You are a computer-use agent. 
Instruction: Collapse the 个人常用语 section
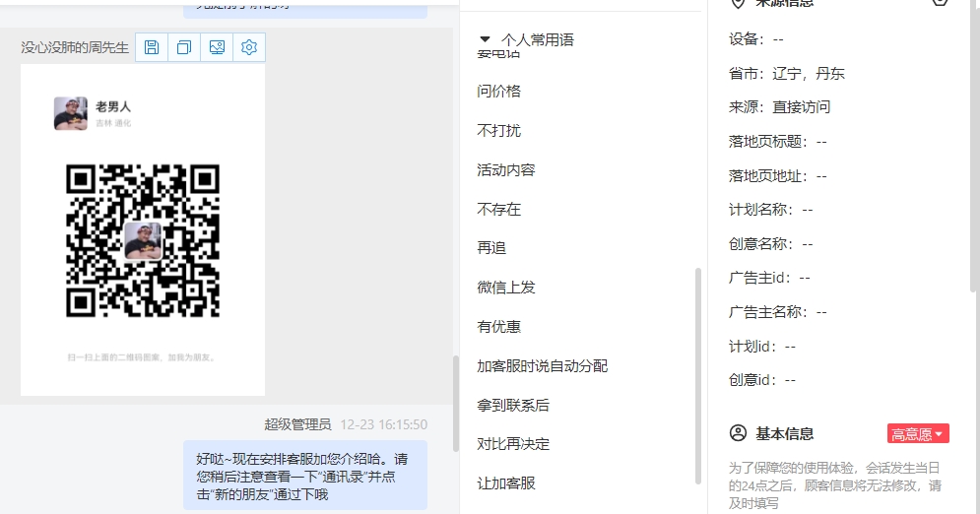pyautogui.click(x=485, y=39)
